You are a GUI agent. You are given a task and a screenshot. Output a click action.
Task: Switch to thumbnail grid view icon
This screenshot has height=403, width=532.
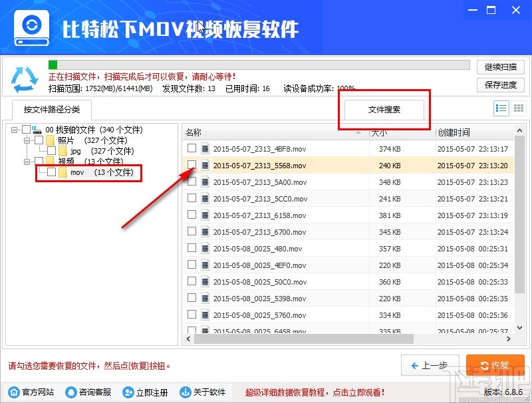tap(519, 108)
